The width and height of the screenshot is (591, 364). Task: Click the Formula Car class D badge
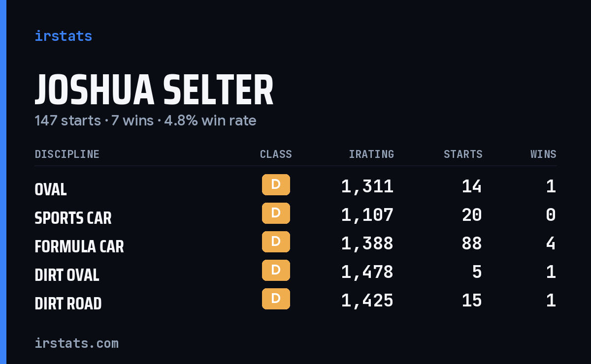pyautogui.click(x=276, y=242)
